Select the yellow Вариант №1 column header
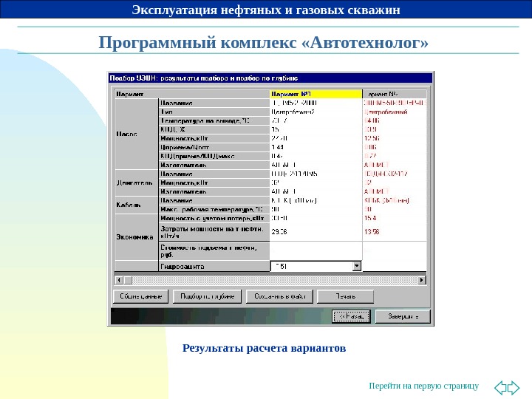The image size is (532, 399). [316, 94]
